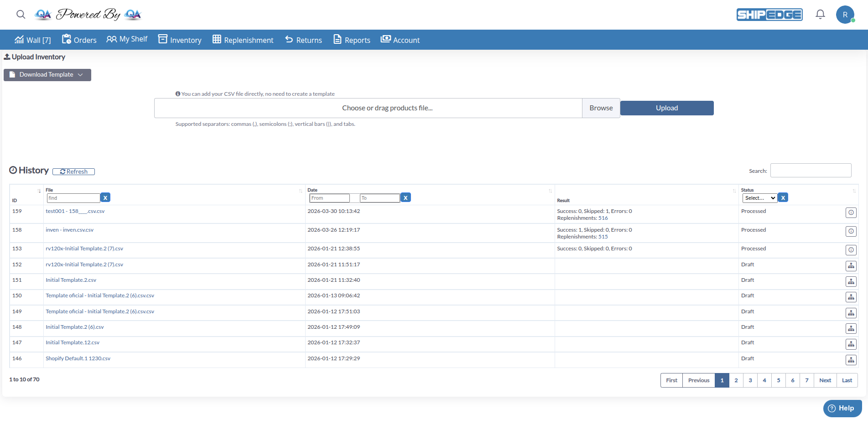The width and height of the screenshot is (868, 425).
Task: Go to page 5
Action: [x=779, y=380]
